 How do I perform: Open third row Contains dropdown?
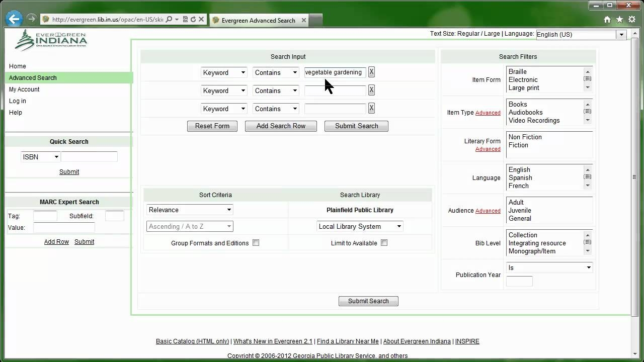point(276,109)
